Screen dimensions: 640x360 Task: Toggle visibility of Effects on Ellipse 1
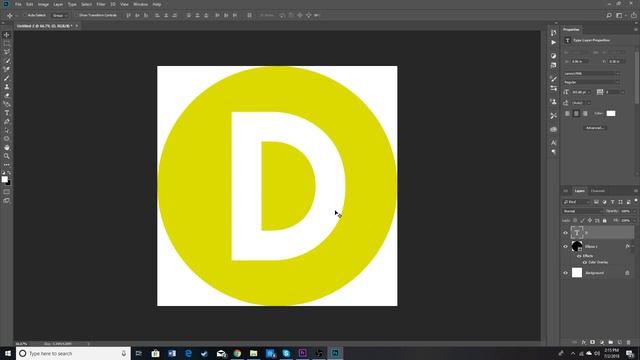click(579, 256)
